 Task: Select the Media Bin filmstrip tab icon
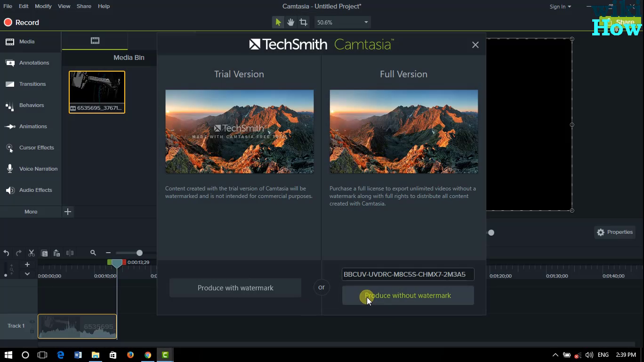point(95,41)
